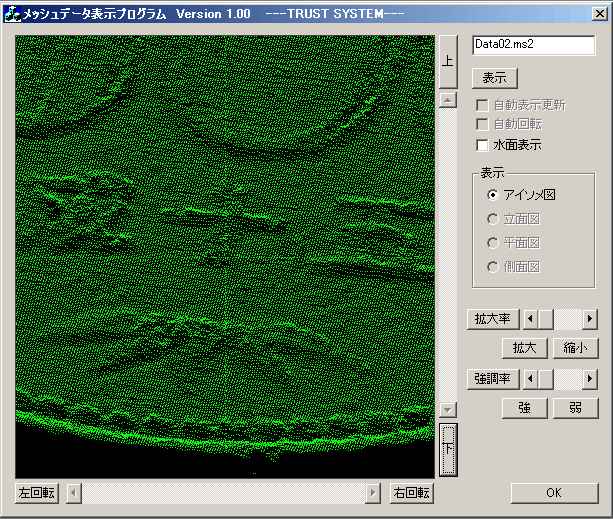613x519 pixels.
Task: Click the 上 (up) tilt button
Action: 448,61
